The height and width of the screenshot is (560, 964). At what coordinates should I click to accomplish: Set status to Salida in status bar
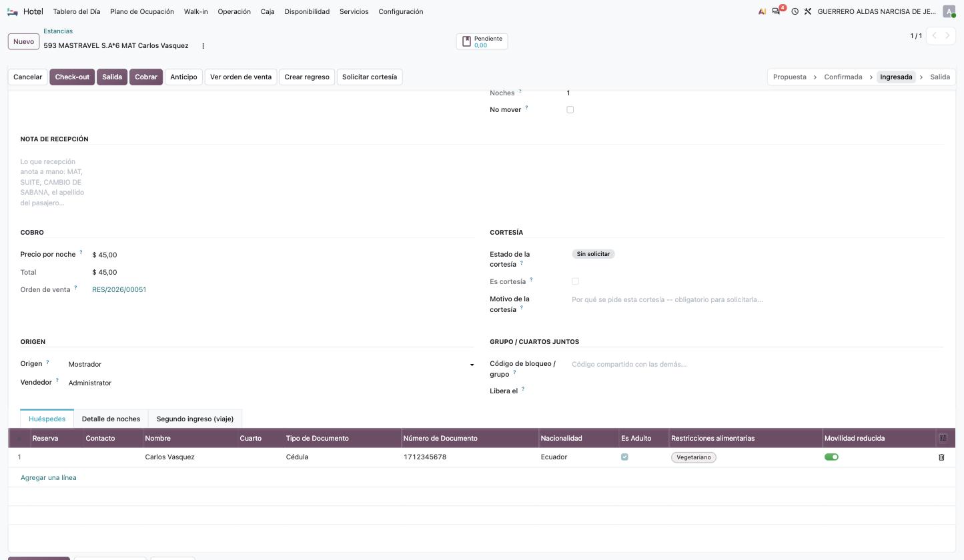[939, 77]
